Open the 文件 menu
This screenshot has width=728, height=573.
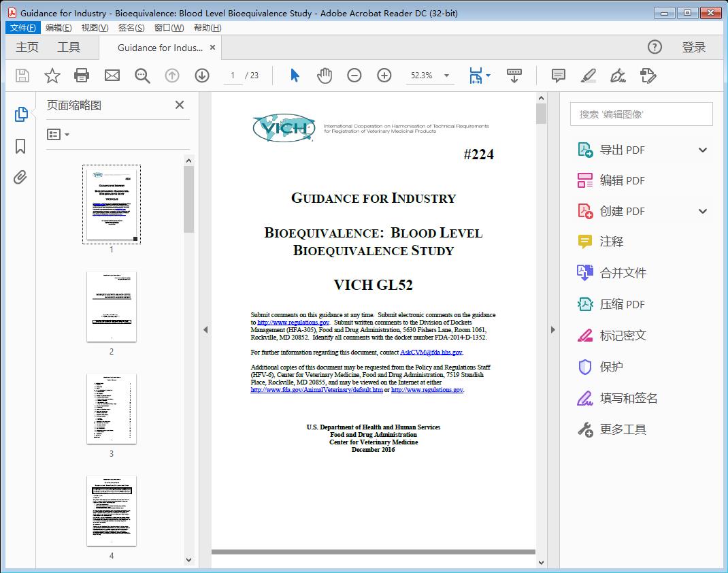[x=22, y=27]
